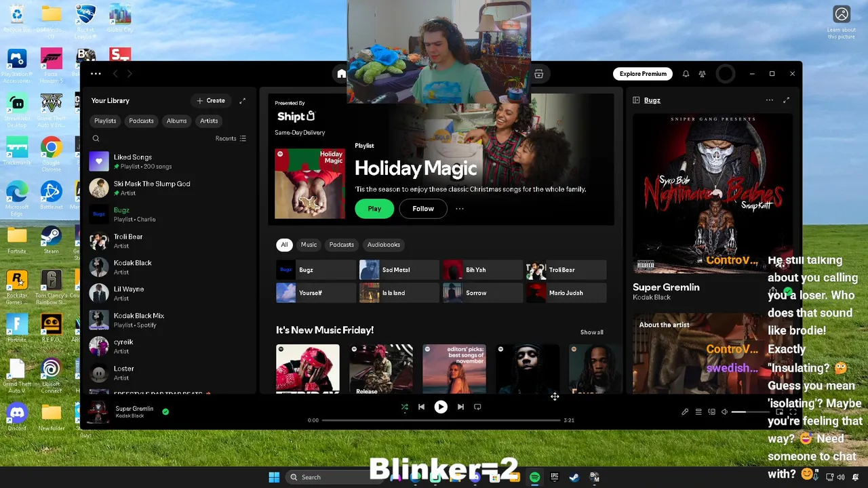
Task: Open the Create dropdown in Your Library
Action: point(211,101)
